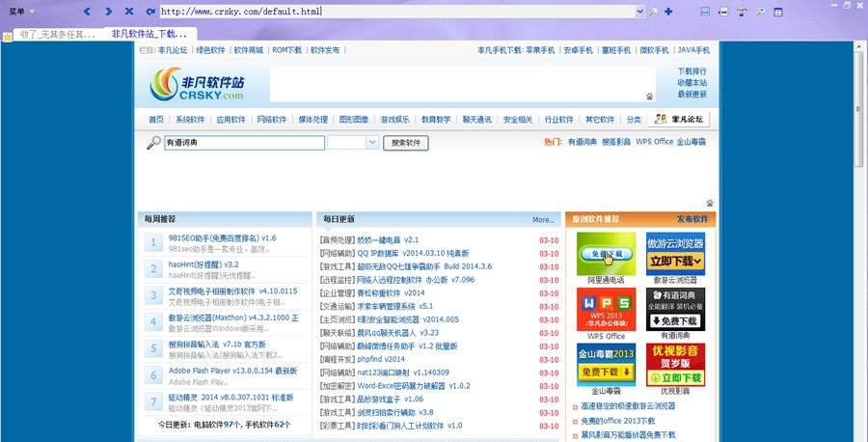Open the 系统软件 category
Screen dimensions: 868x442
[x=190, y=119]
